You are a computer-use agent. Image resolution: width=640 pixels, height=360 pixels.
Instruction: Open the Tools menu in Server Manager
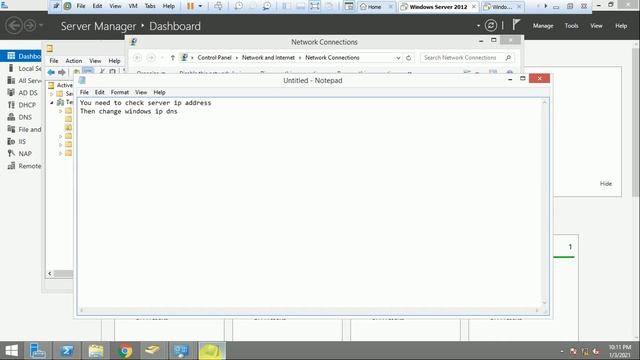(571, 26)
